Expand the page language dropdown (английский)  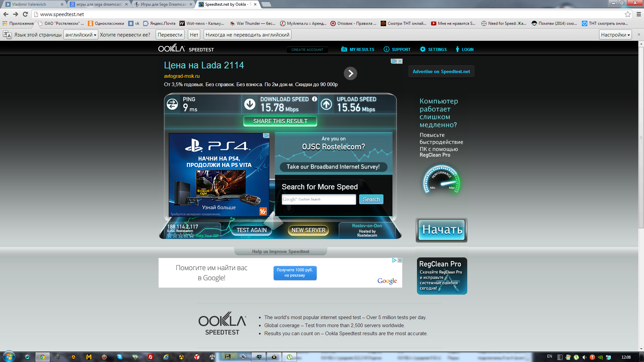pyautogui.click(x=80, y=35)
